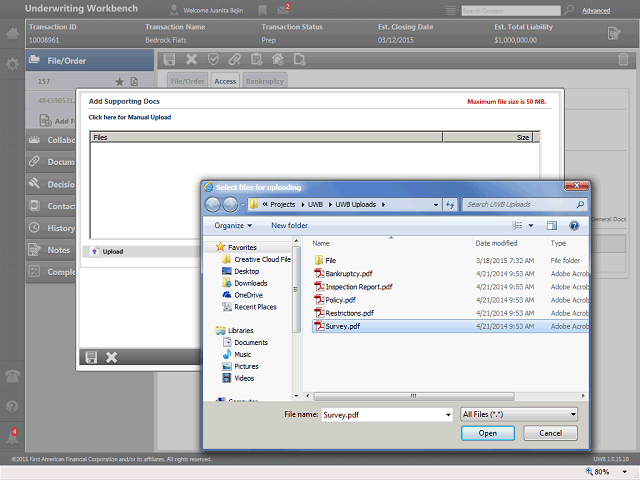Switch to the File/Order tab
Screen dimensions: 640x480
[187, 81]
